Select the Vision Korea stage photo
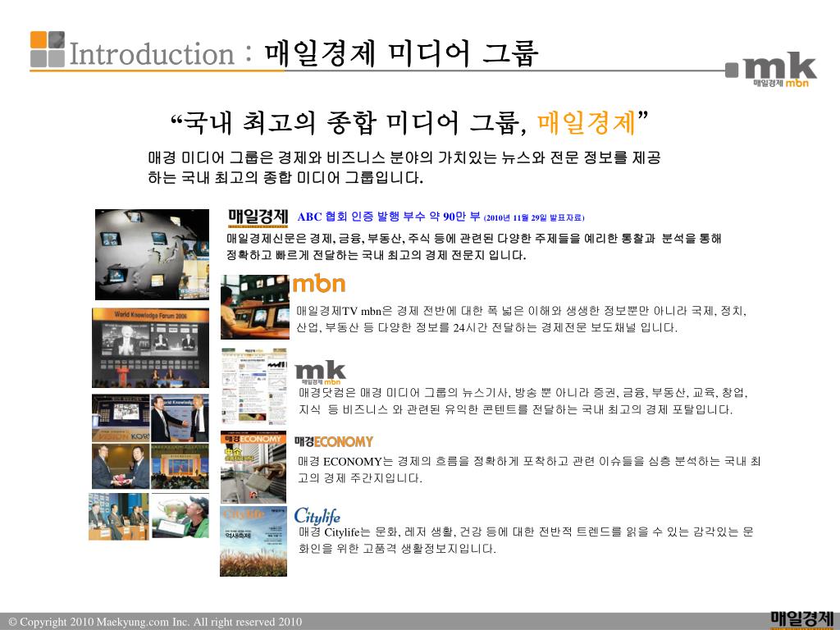This screenshot has width=840, height=630. pos(121,418)
